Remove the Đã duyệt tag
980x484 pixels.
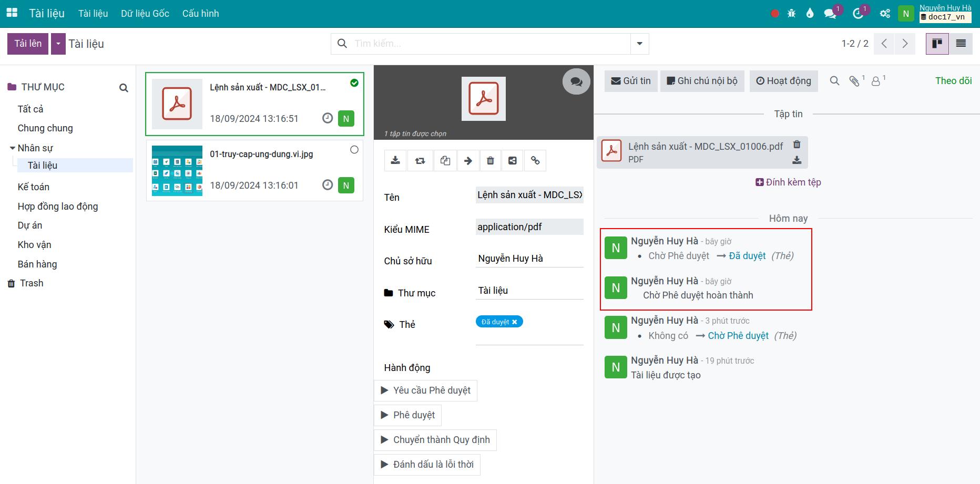tap(515, 322)
